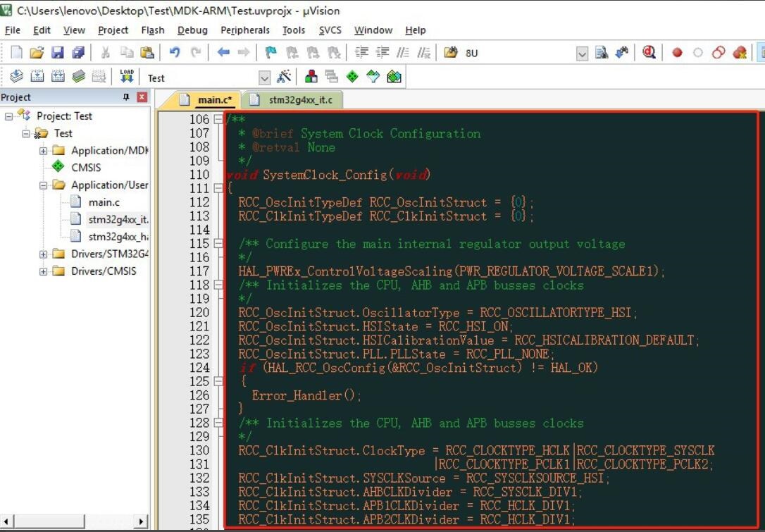This screenshot has width=765, height=532.
Task: Open Options for Target magic wand icon
Action: [285, 77]
